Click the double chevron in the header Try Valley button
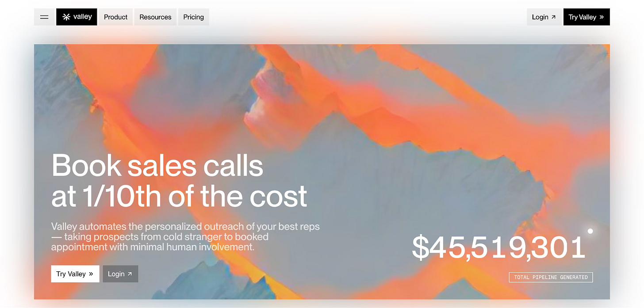The width and height of the screenshot is (644, 308). pos(602,17)
